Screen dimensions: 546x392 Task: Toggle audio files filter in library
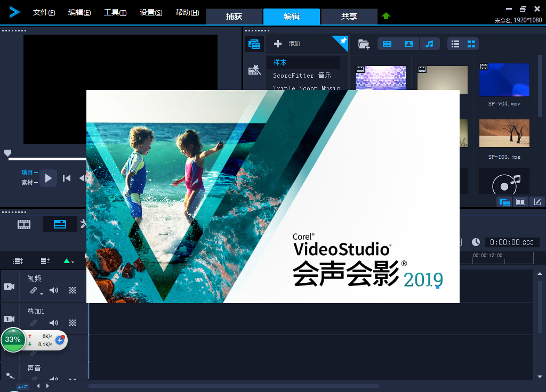click(x=429, y=44)
